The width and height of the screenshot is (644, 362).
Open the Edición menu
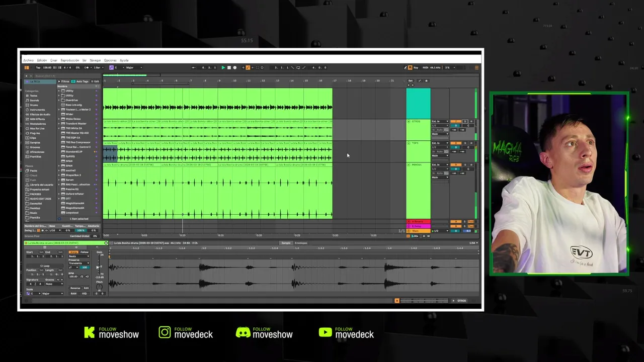42,60
